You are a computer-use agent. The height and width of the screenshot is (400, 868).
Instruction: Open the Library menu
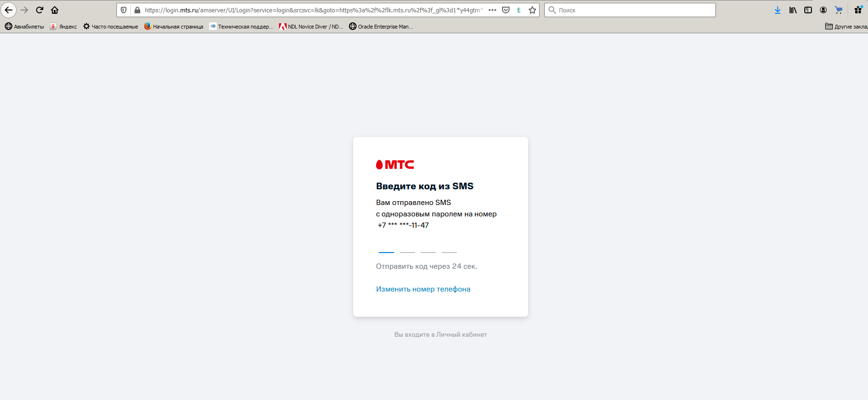click(793, 10)
